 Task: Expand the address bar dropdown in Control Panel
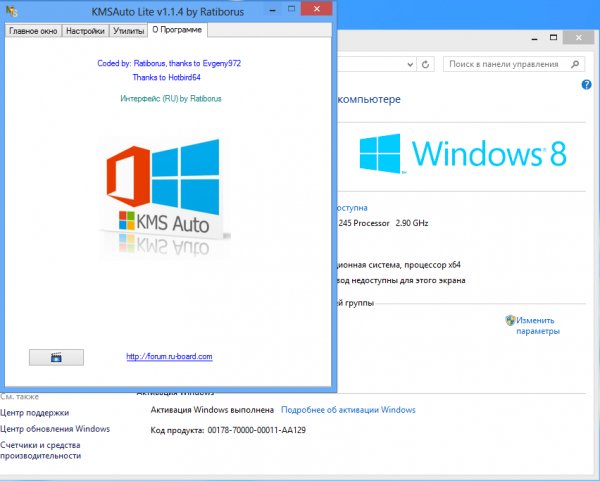click(x=410, y=64)
